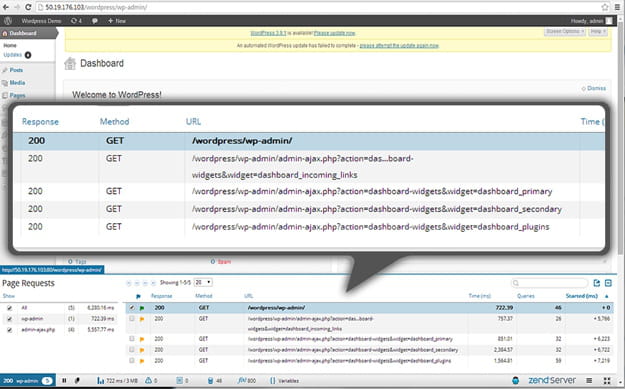Screen dimensions: 625x389
Task: Sort by the Started (ms) column
Action: tap(582, 296)
